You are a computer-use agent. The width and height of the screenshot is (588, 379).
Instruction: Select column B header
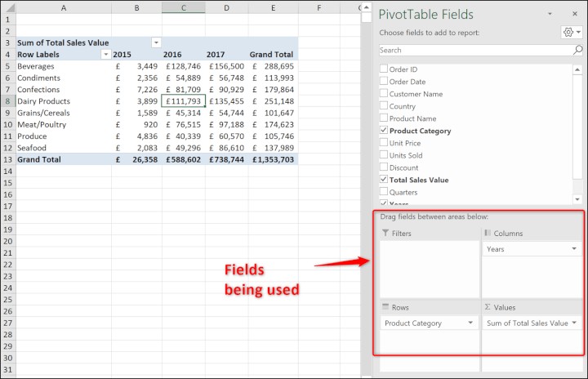[137, 7]
